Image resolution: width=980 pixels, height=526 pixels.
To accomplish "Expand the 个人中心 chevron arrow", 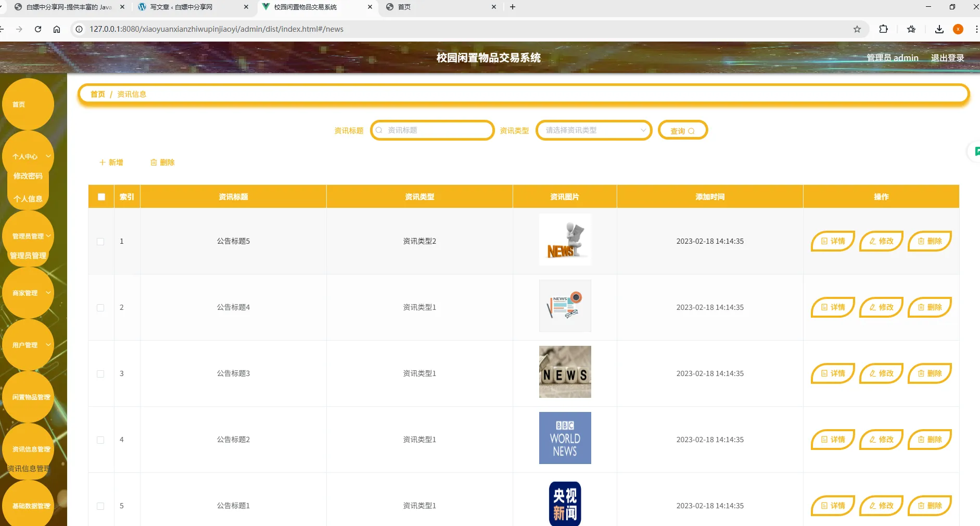I will click(x=47, y=156).
